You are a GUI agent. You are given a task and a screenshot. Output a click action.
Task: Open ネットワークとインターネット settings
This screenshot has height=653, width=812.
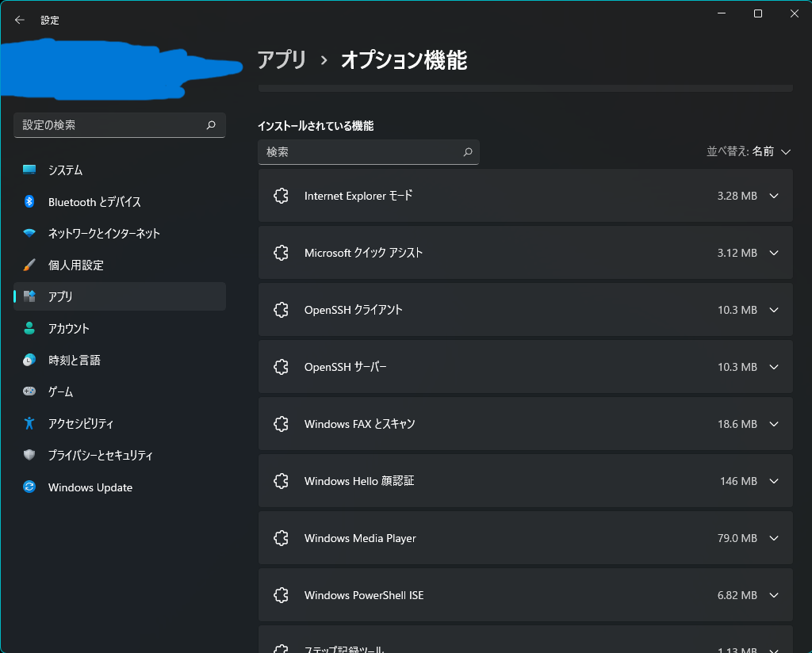[120, 233]
